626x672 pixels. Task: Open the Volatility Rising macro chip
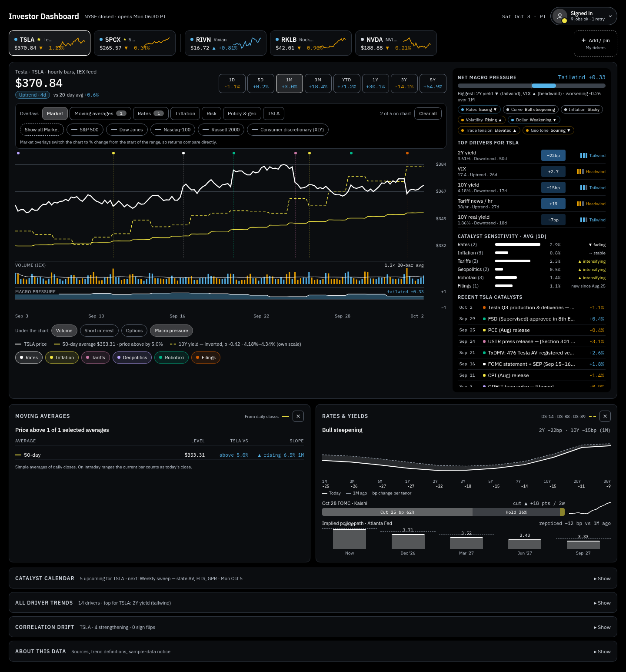pos(482,120)
